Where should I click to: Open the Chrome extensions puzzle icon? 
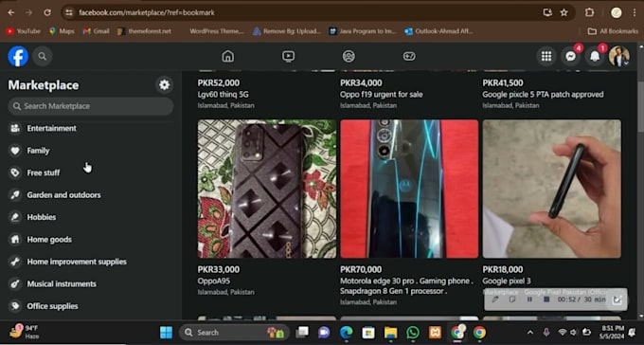click(589, 12)
